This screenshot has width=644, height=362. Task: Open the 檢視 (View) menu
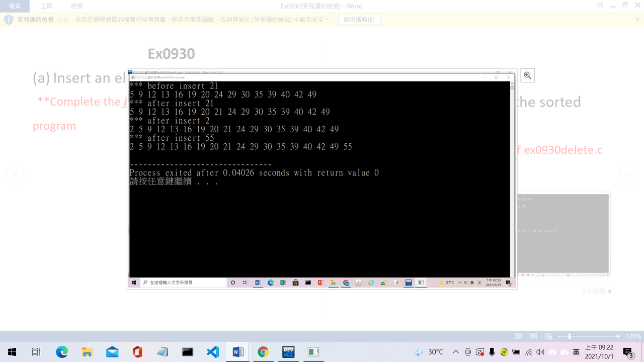tap(77, 6)
